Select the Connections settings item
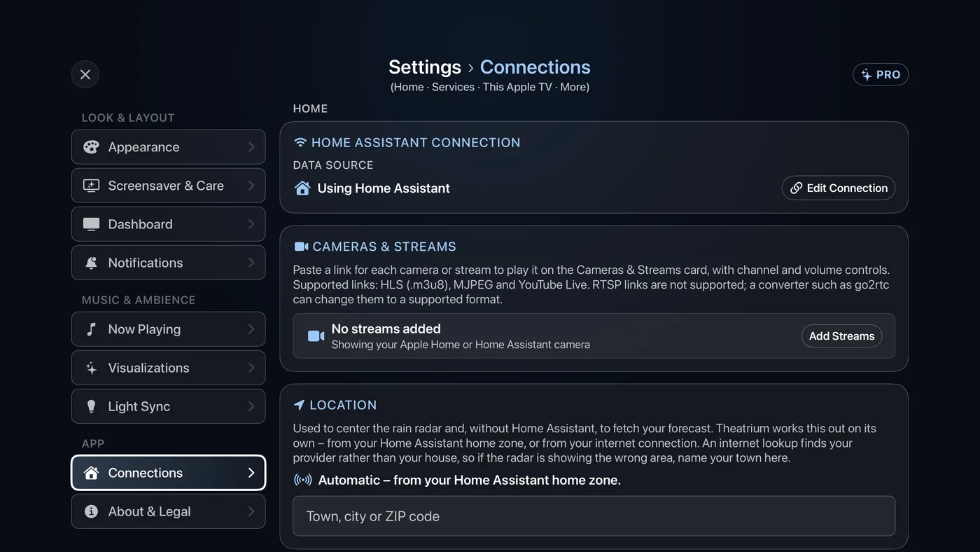 coord(168,473)
